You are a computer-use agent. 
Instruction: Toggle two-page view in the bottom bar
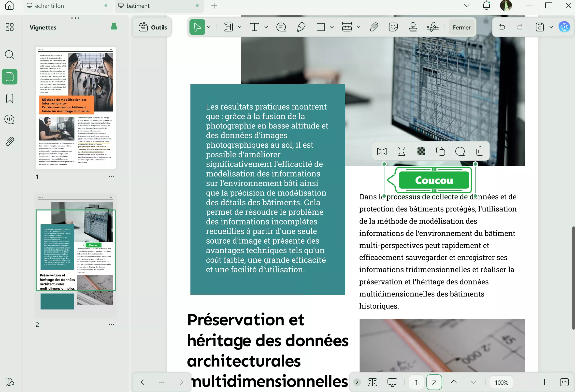(372, 382)
